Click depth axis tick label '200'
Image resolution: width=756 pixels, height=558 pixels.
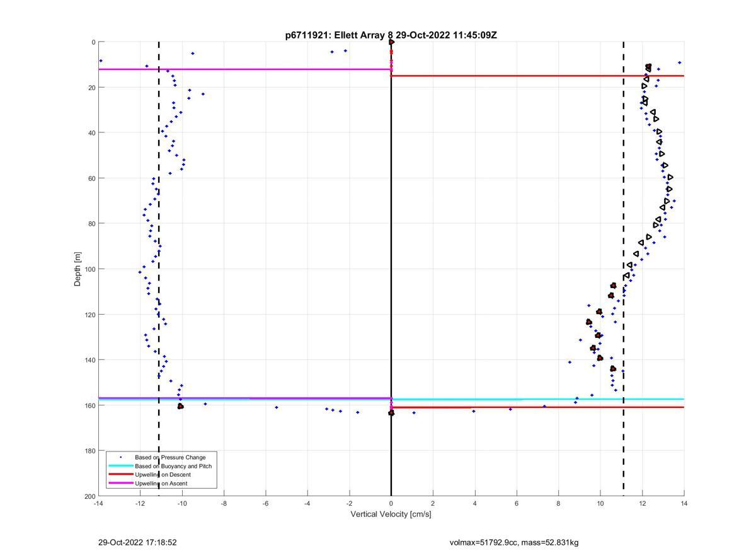90,496
